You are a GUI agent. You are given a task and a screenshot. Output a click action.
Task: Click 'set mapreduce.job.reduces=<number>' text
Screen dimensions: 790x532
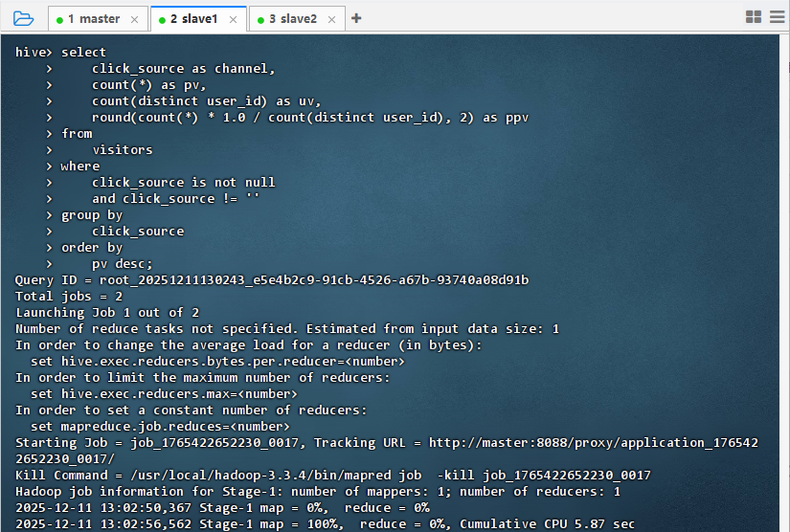pyautogui.click(x=160, y=427)
